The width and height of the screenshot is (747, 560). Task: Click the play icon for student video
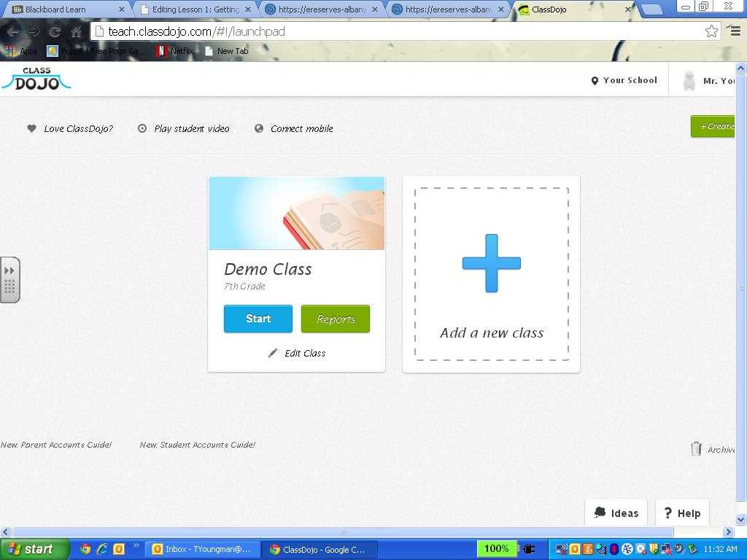(142, 128)
